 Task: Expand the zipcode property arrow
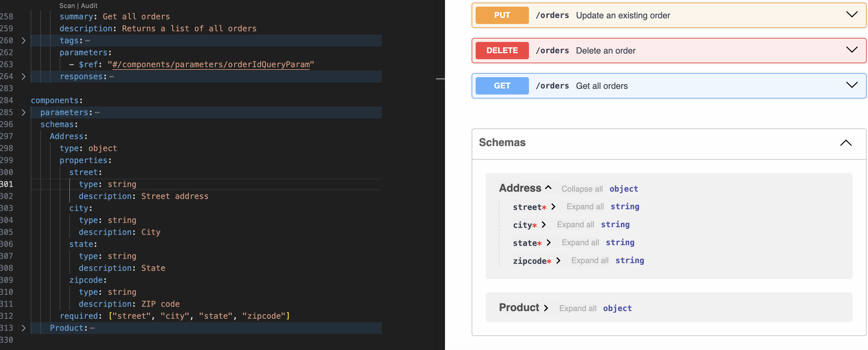[x=558, y=261]
